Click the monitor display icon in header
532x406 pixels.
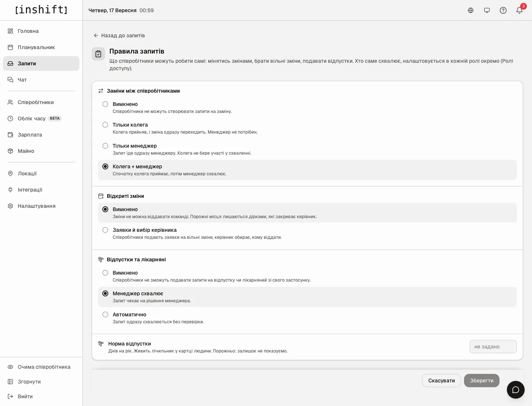(487, 10)
